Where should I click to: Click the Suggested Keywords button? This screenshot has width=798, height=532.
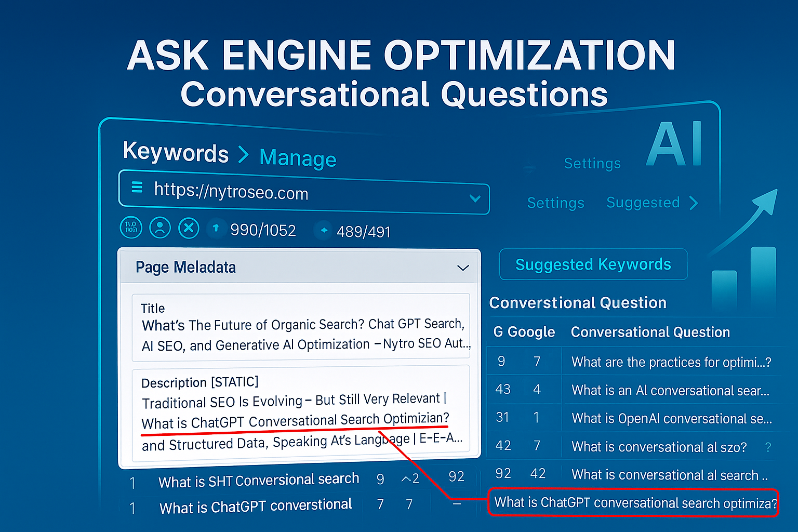click(593, 264)
